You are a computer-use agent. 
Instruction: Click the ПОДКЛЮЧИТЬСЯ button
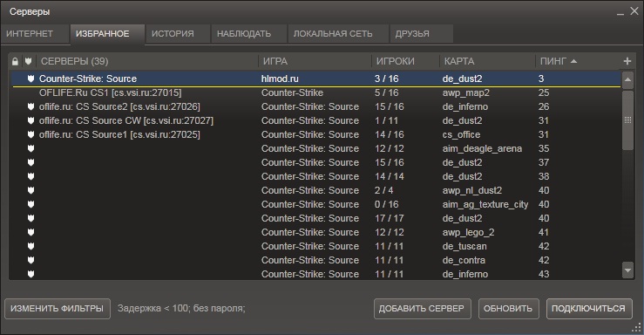tap(588, 308)
